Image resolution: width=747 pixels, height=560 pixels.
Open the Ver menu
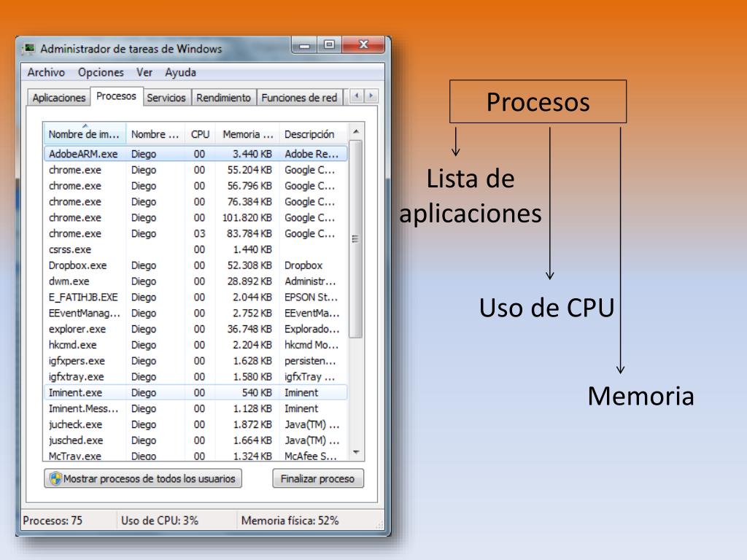144,72
